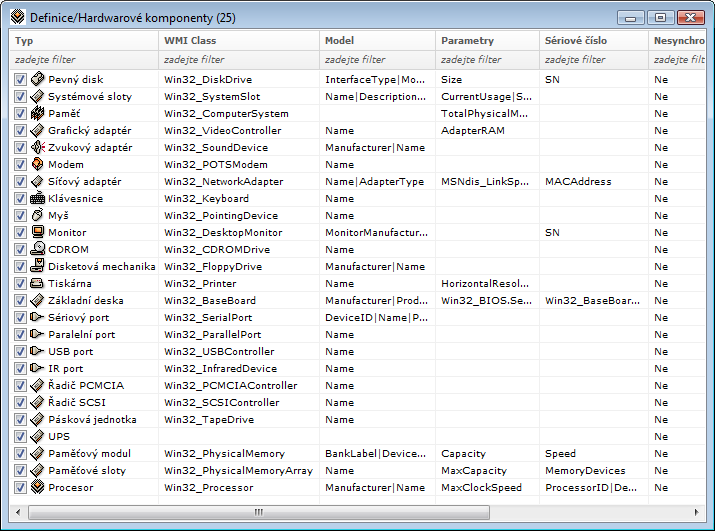
Task: Click the Pevný disk hard drive icon
Action: (37, 79)
